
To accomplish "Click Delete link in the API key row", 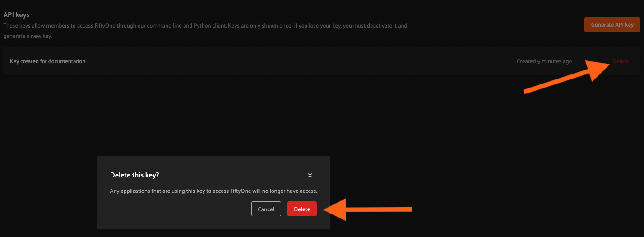I will (x=621, y=61).
